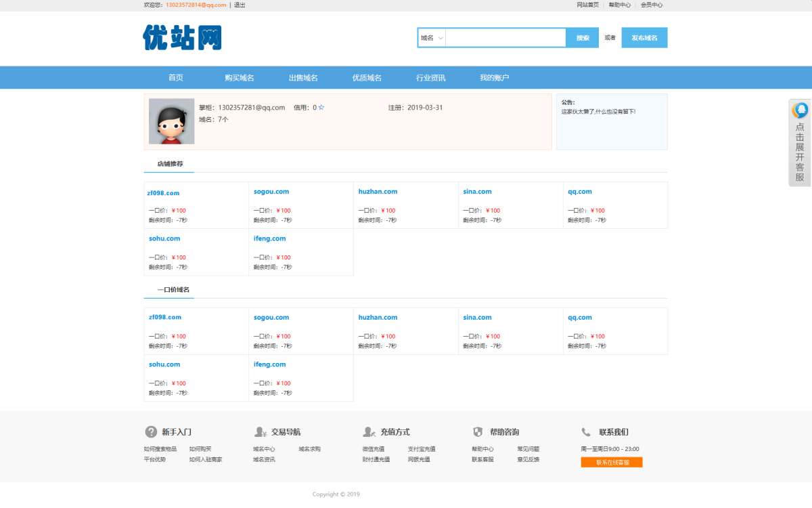
Task: Open 如何搜索物品 footer link
Action: tap(160, 449)
